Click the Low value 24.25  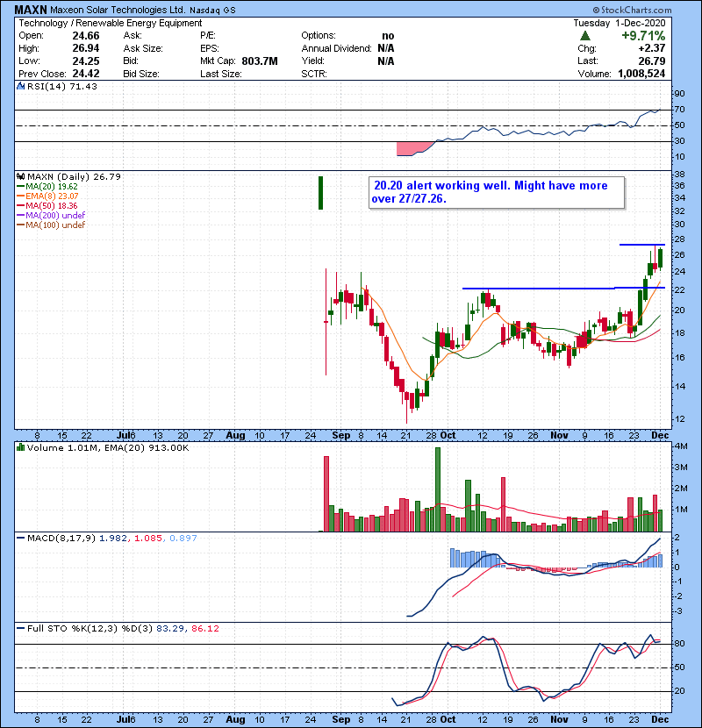click(x=86, y=61)
